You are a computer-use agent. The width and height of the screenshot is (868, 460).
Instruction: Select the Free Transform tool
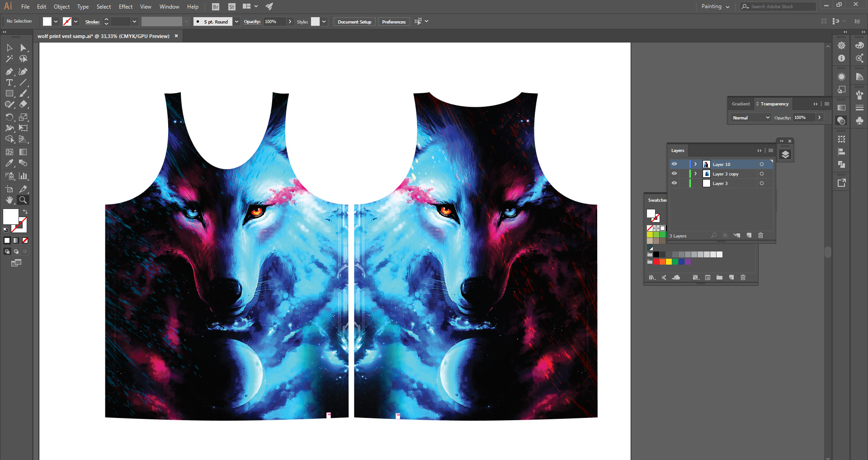[23, 128]
